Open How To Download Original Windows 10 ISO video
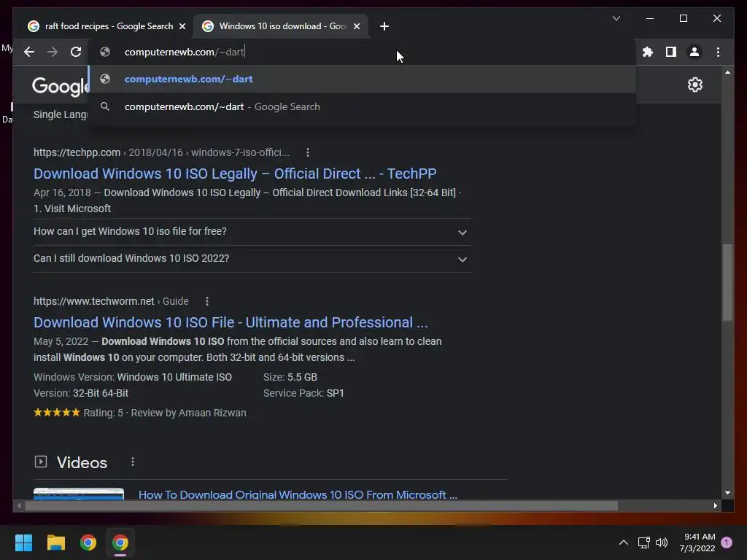The height and width of the screenshot is (560, 747). [x=298, y=494]
